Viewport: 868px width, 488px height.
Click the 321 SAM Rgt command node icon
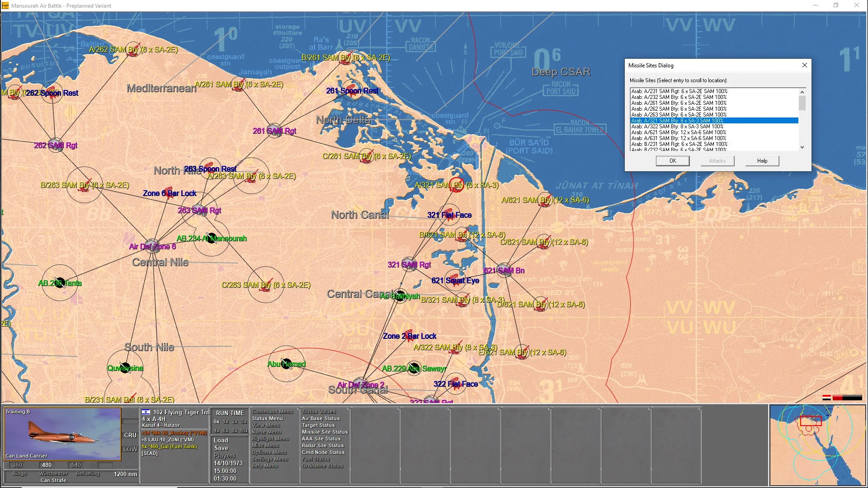[x=410, y=264]
